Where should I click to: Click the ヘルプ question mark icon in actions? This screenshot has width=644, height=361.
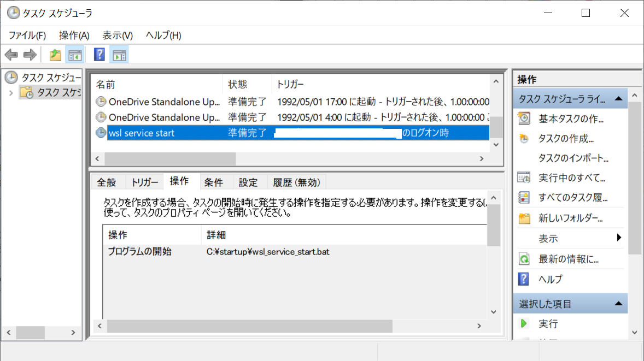(524, 279)
